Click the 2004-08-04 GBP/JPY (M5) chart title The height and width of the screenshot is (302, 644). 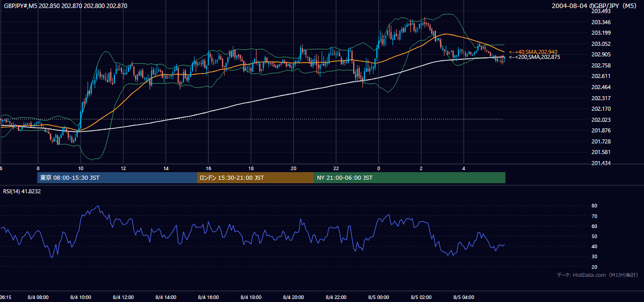point(595,6)
